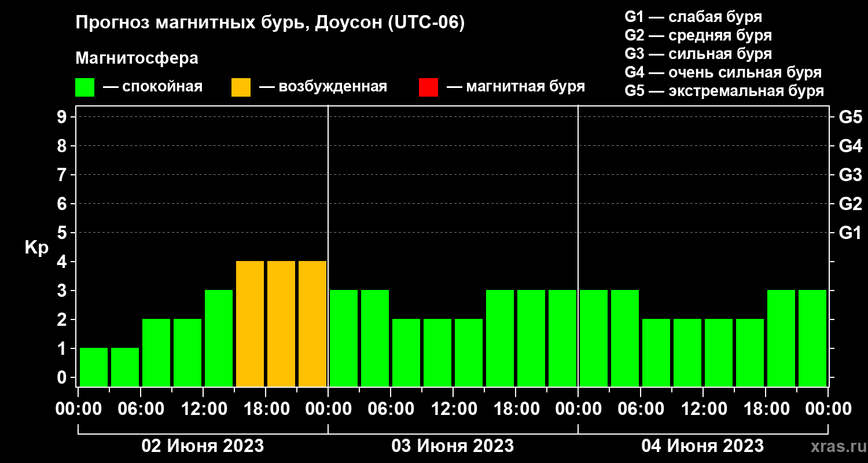The width and height of the screenshot is (868, 463).
Task: Click the '03 Июня 2023' date label
Action: 453,446
